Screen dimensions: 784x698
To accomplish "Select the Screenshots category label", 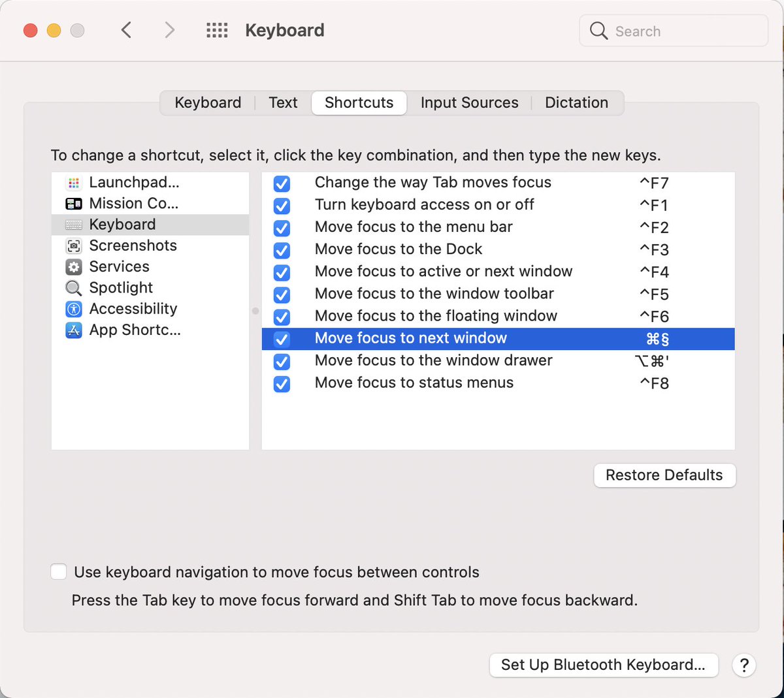I will [x=133, y=246].
